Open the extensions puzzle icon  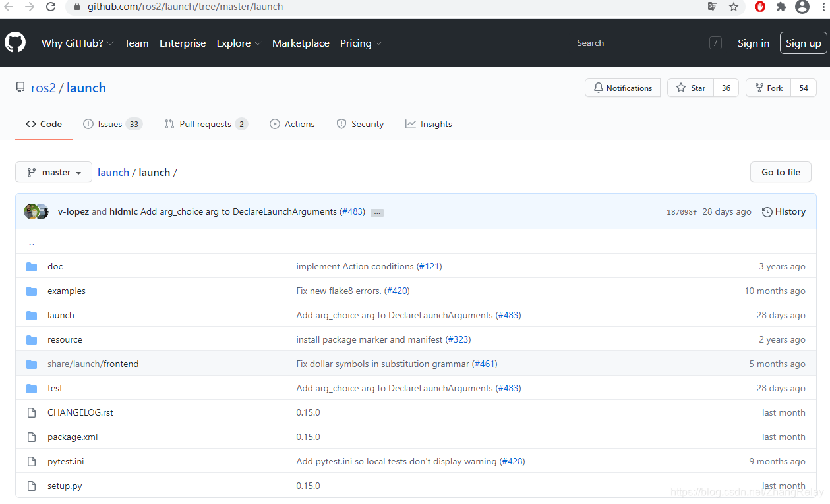point(781,7)
